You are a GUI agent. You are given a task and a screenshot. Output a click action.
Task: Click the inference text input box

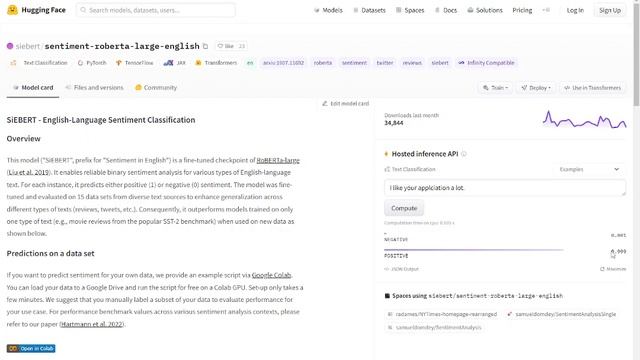pyautogui.click(x=505, y=188)
